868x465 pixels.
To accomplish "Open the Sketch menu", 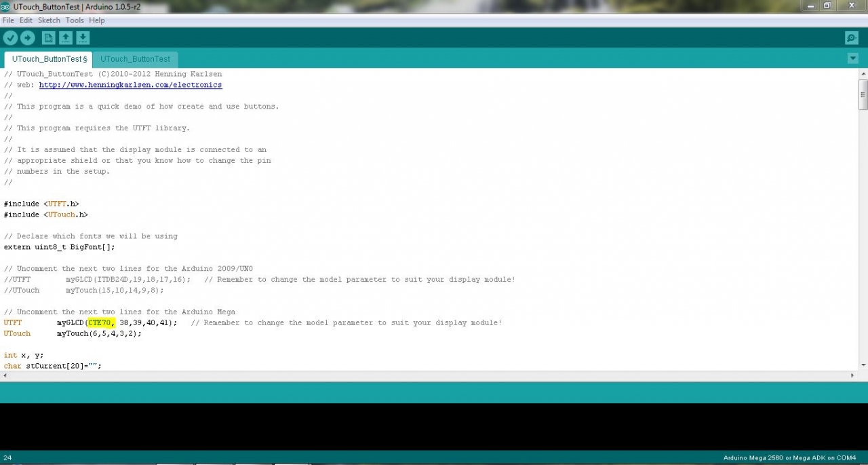I will 49,20.
